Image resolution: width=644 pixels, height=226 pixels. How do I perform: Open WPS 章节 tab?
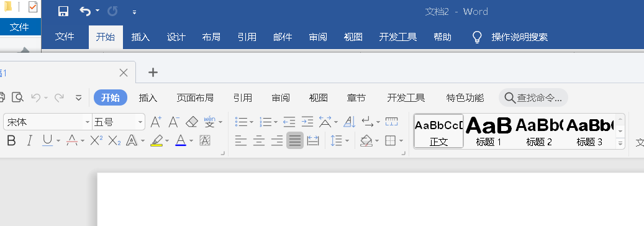tap(356, 98)
